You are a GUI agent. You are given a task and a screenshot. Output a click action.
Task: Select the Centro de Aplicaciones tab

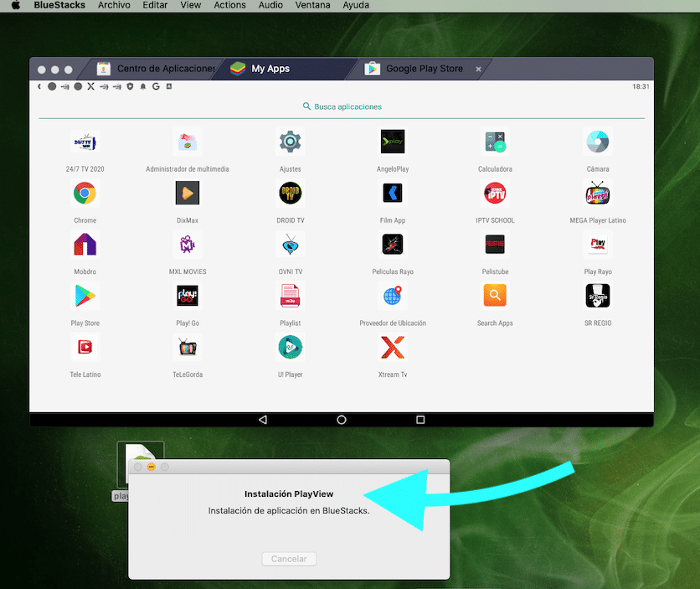coord(155,69)
